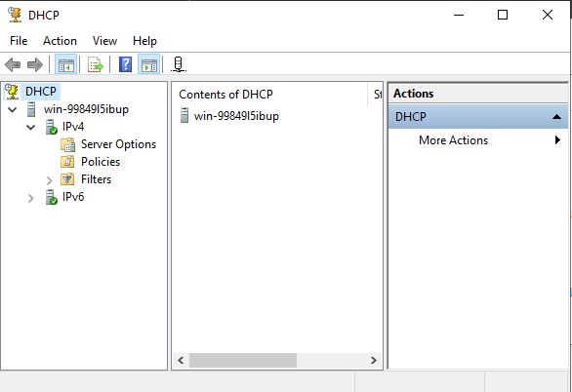Select the Filters node in the tree

coord(97,179)
